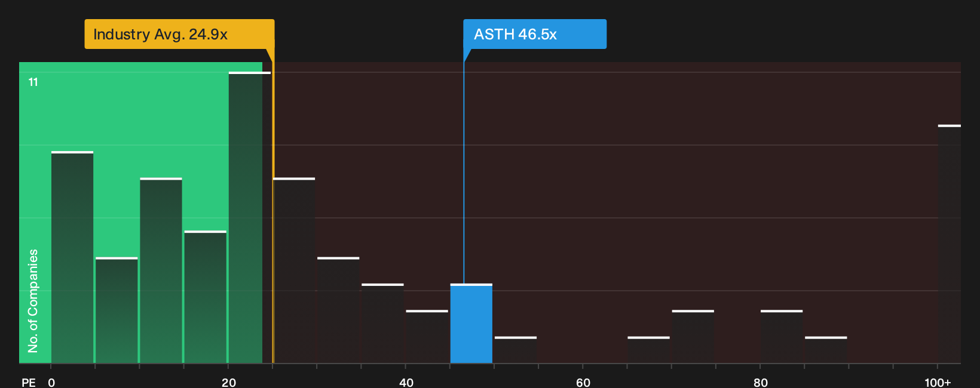Click the x-axis label '60'
Image resolution: width=980 pixels, height=388 pixels.
click(583, 383)
